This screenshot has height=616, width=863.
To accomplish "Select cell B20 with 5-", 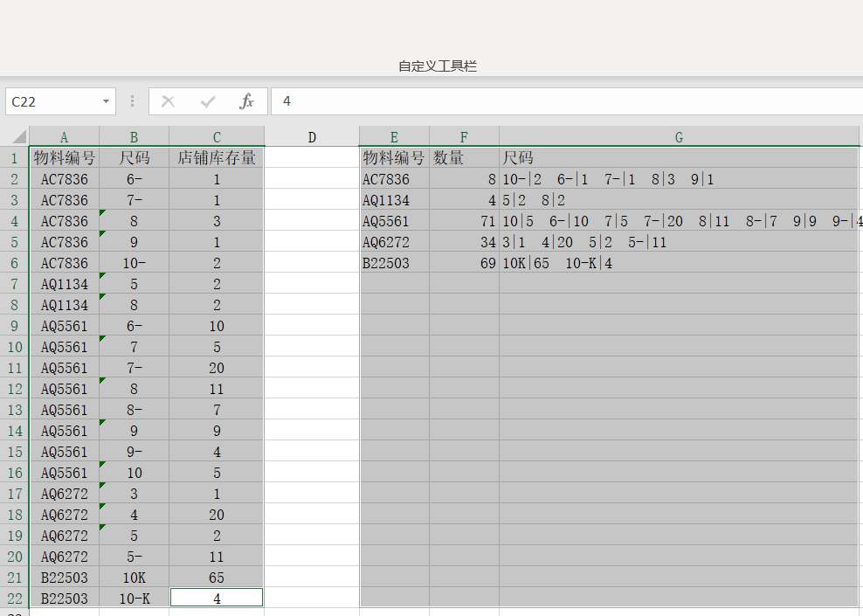I will click(x=134, y=557).
